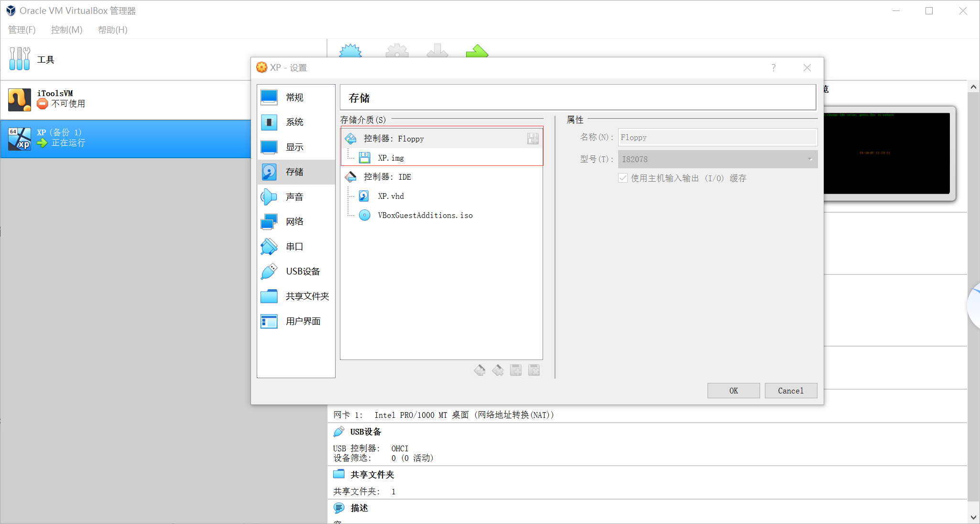Click the OK button

(x=733, y=391)
